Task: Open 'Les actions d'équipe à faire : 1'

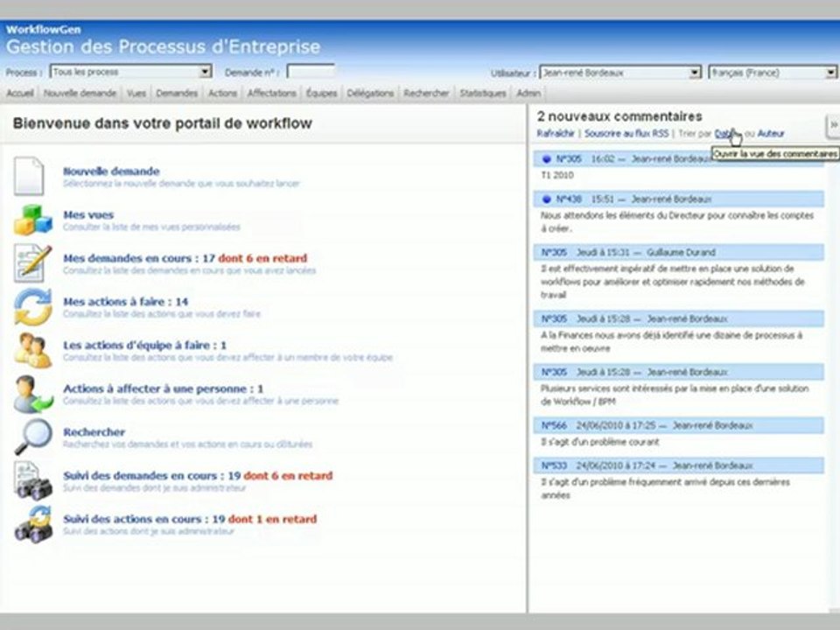Action: pos(144,345)
